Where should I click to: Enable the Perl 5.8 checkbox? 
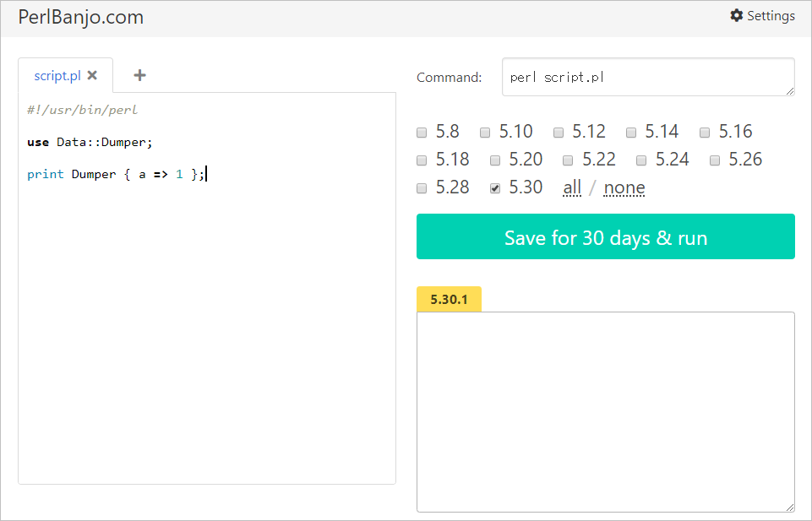point(422,133)
